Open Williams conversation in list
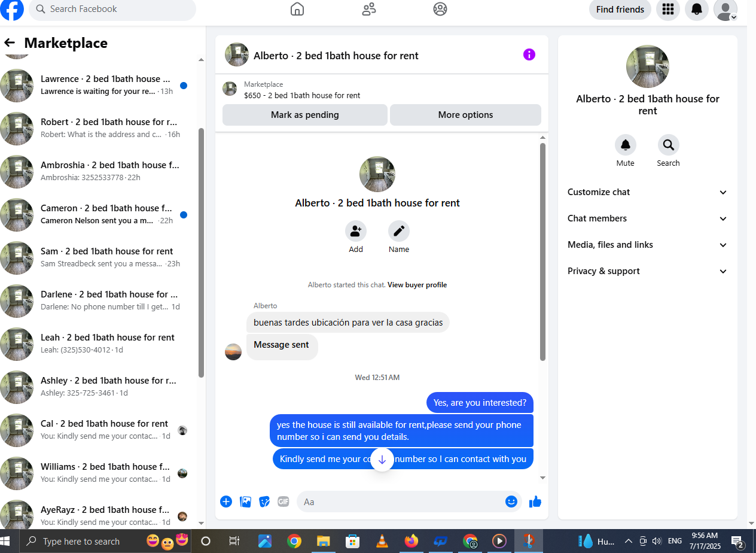This screenshot has width=756, height=553. pyautogui.click(x=99, y=473)
